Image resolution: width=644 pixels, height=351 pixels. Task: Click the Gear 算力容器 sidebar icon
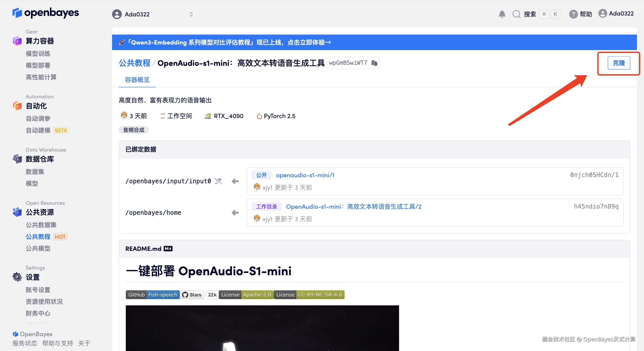17,41
